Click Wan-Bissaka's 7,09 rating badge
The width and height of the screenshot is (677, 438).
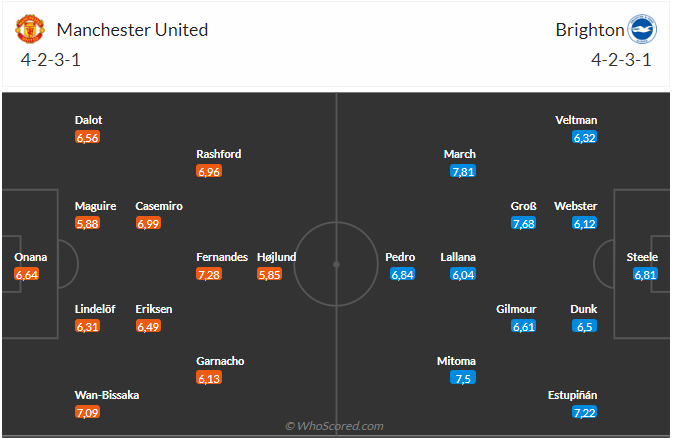click(x=87, y=412)
